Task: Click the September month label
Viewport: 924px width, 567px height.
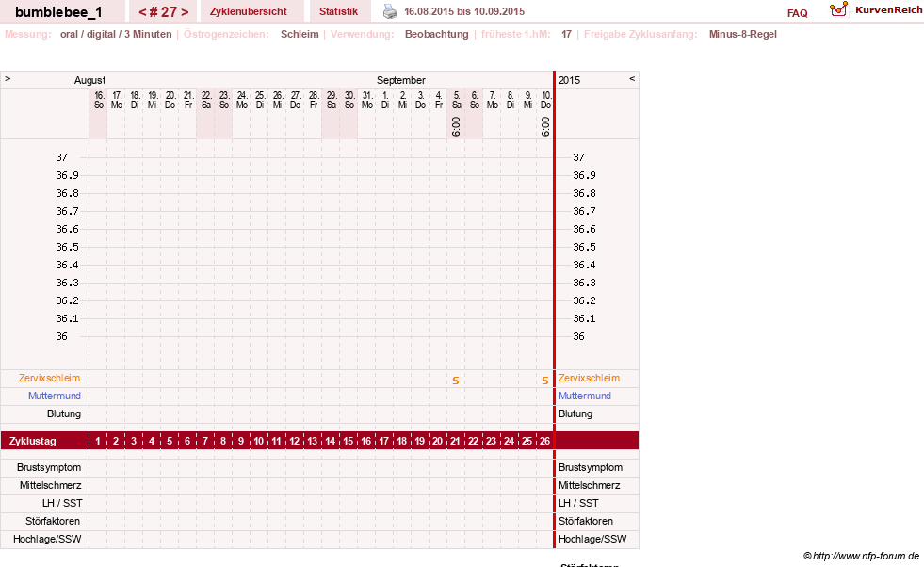Action: [401, 80]
